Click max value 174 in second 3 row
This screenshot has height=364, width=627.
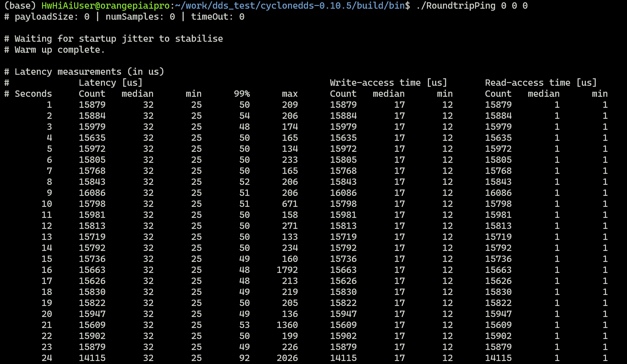pyautogui.click(x=290, y=127)
